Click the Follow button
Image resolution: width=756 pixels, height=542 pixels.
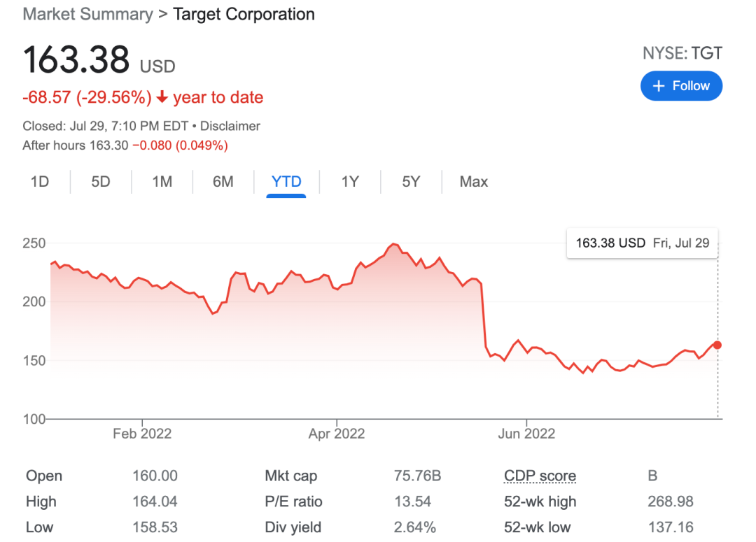coord(681,86)
